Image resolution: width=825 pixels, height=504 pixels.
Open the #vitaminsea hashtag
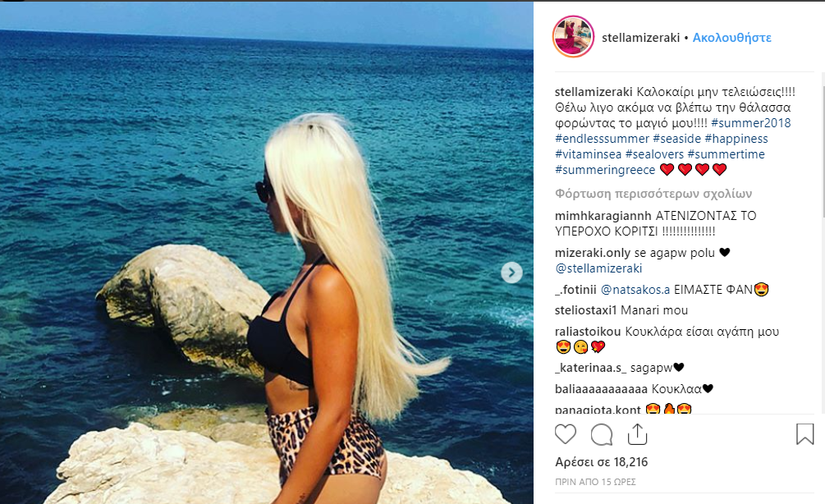589,154
